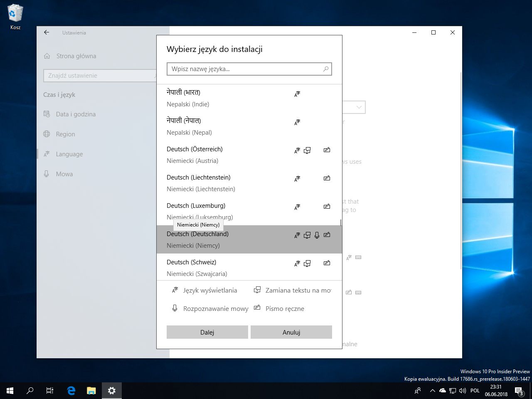Click handwriting icon in Deutsch (Schweiz) row
Image resolution: width=532 pixels, height=399 pixels.
pyautogui.click(x=327, y=263)
